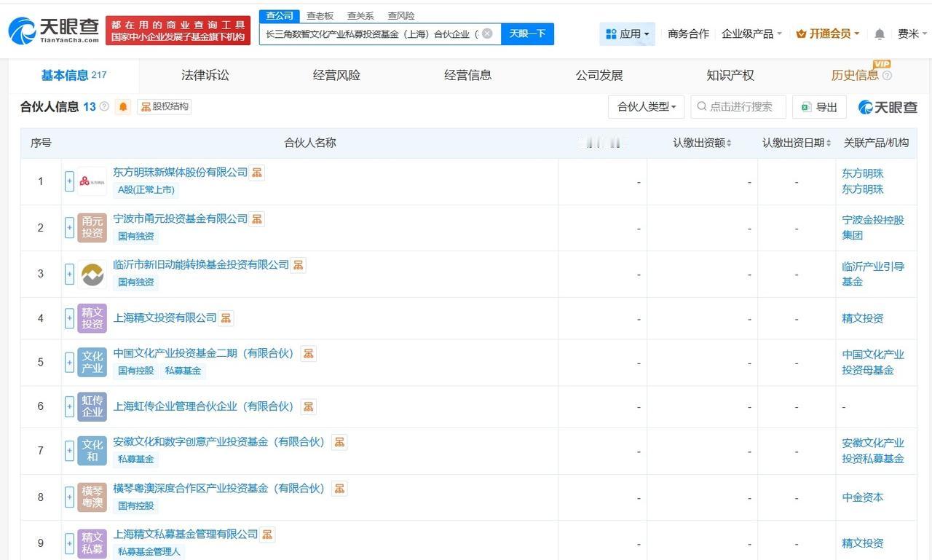
Task: Click the bell alert icon beside 合伙人信息
Action: [x=123, y=107]
